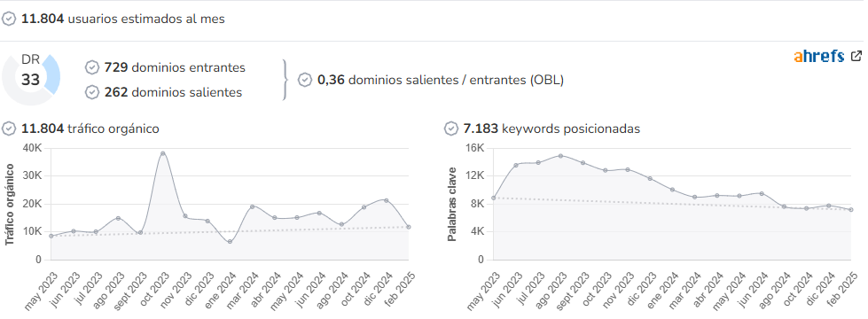The width and height of the screenshot is (868, 319).
Task: Click the 12K label on keywords chart axis
Action: (x=474, y=175)
